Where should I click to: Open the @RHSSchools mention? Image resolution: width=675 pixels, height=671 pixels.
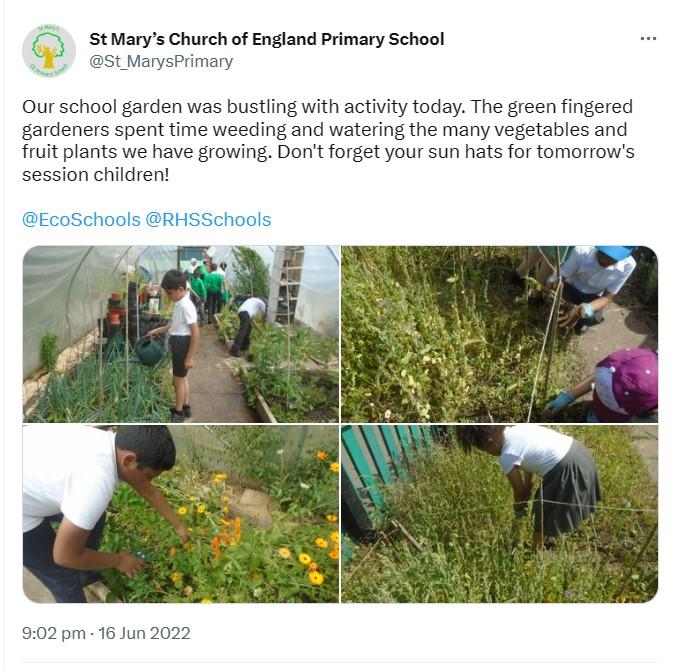[208, 220]
